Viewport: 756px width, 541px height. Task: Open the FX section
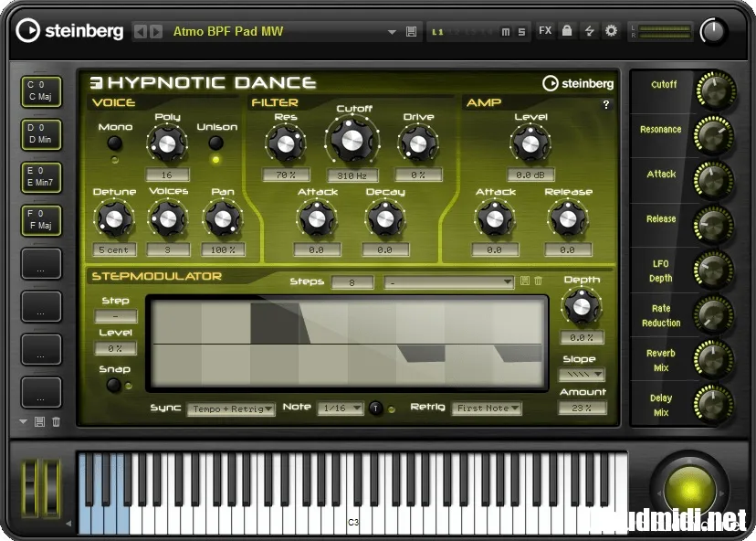point(545,31)
